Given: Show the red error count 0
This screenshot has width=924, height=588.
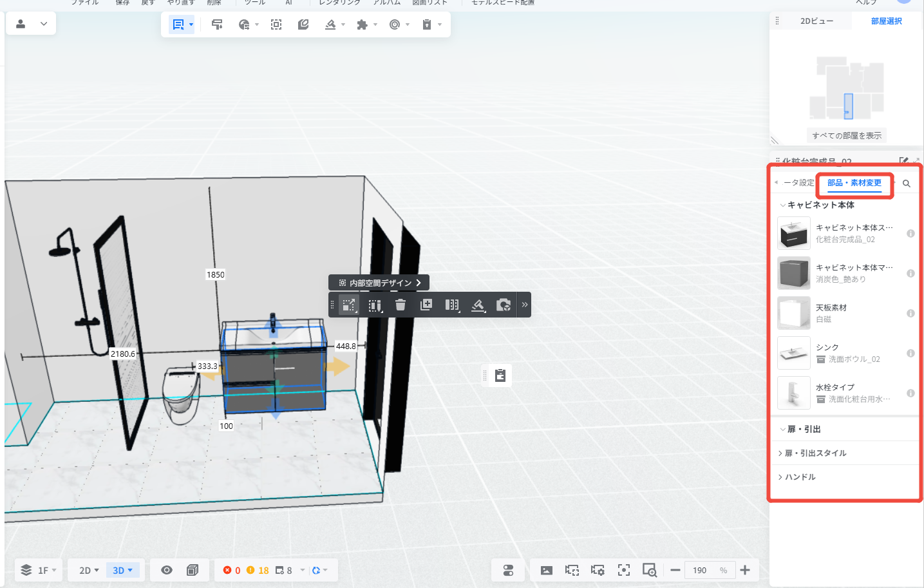Looking at the screenshot, I should [232, 571].
